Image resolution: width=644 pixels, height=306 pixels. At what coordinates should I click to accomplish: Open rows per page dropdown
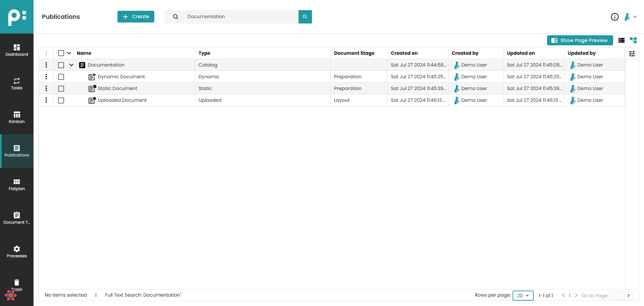(523, 296)
